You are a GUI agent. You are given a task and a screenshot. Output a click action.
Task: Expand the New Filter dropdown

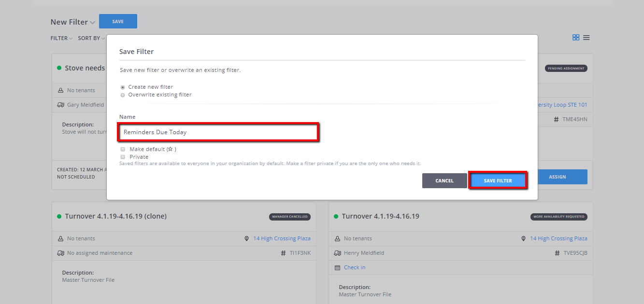point(92,23)
